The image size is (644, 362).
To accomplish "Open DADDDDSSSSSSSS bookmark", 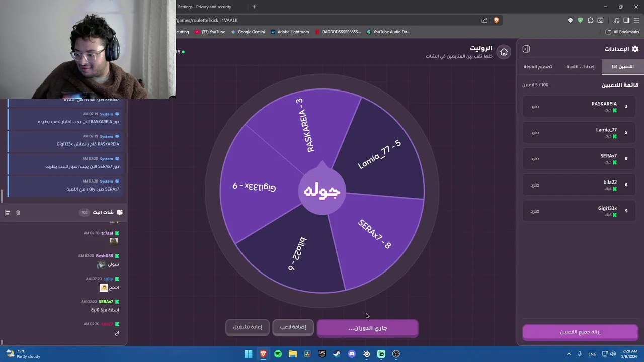I will 338,32.
